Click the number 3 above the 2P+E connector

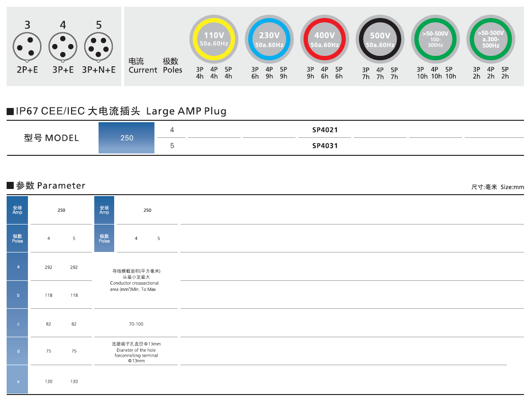pyautogui.click(x=27, y=25)
